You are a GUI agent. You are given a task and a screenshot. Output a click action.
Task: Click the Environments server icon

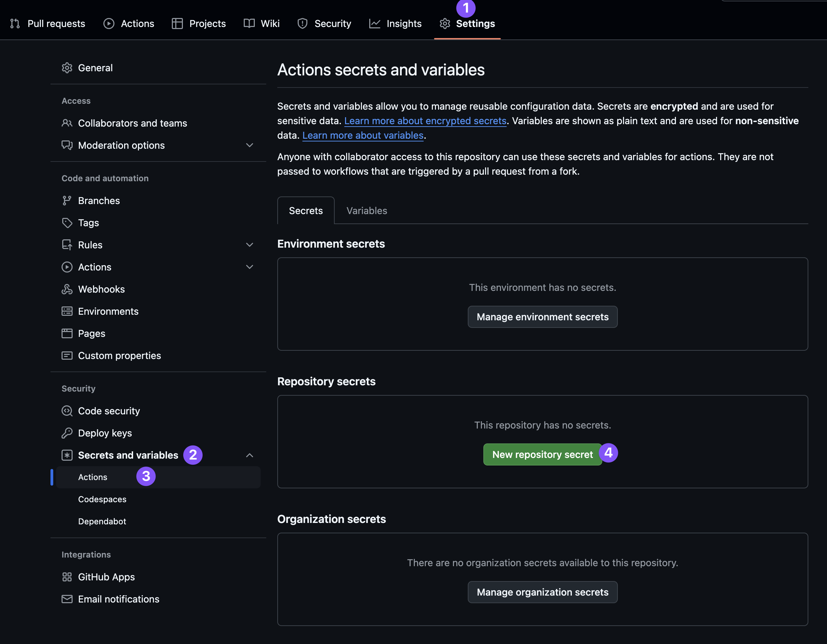pyautogui.click(x=67, y=311)
